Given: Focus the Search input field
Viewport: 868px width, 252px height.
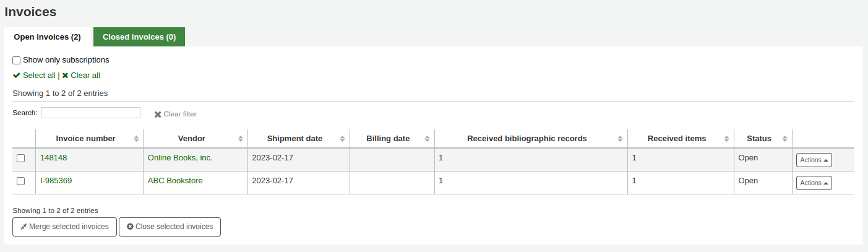Looking at the screenshot, I should point(90,113).
